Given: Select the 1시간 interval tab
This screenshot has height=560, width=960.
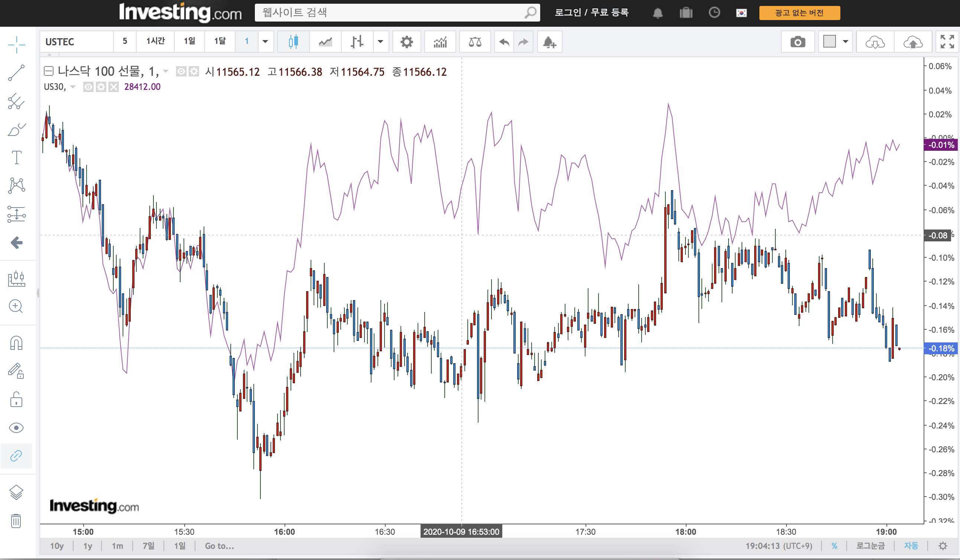Looking at the screenshot, I should 155,41.
